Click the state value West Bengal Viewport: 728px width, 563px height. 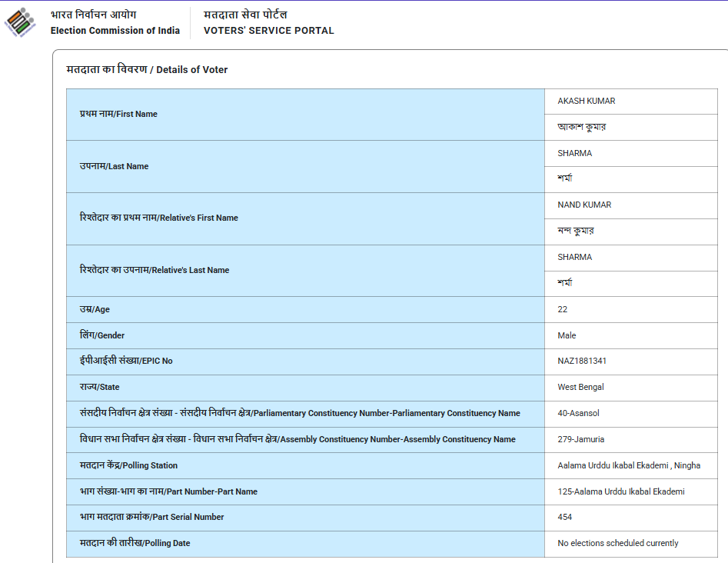coord(580,387)
